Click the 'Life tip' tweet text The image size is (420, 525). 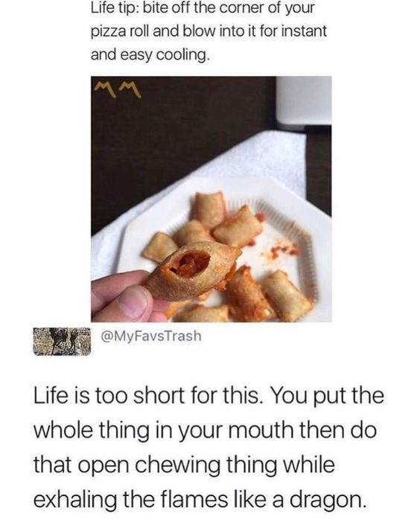(209, 31)
